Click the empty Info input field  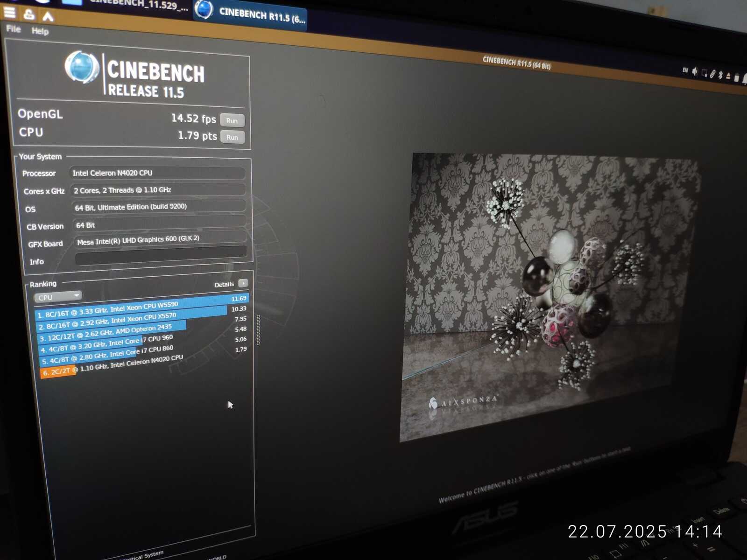[161, 256]
